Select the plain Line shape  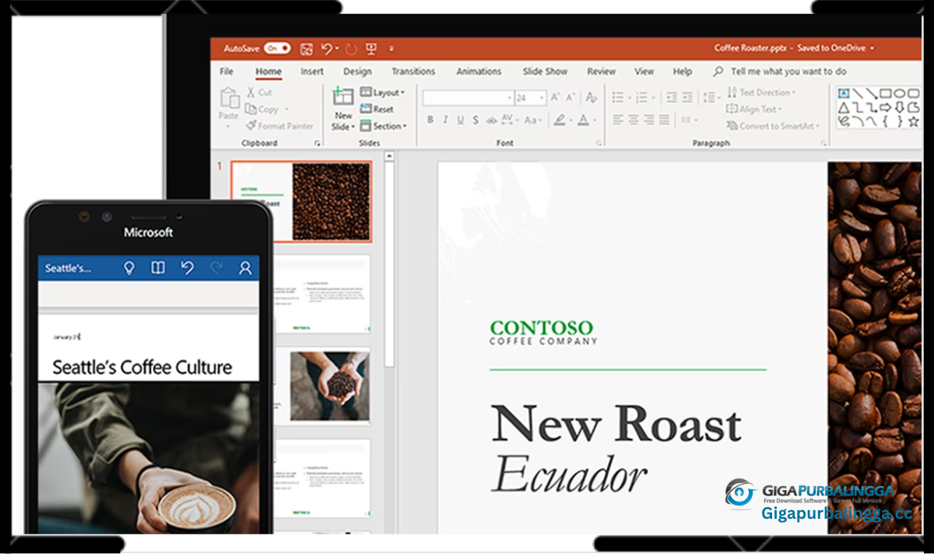click(858, 93)
